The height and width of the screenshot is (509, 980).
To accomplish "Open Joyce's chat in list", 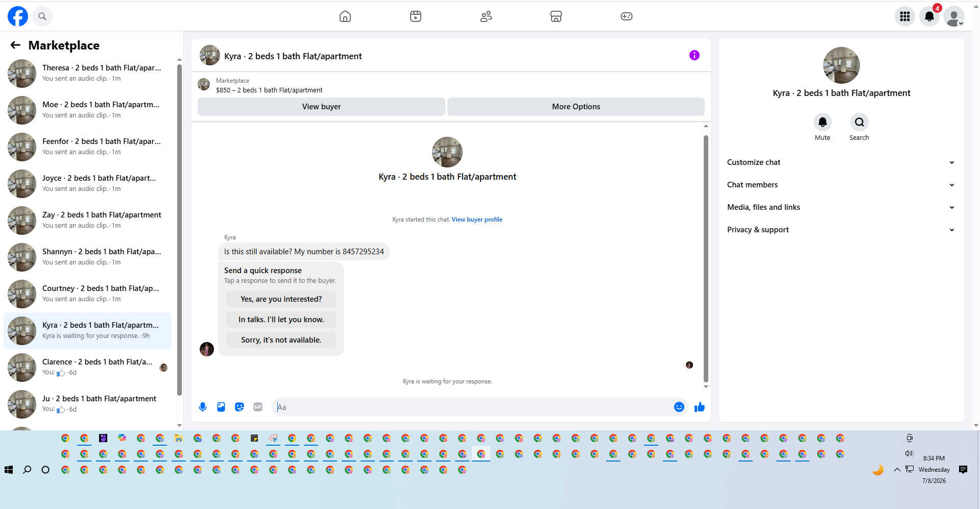I will point(88,184).
